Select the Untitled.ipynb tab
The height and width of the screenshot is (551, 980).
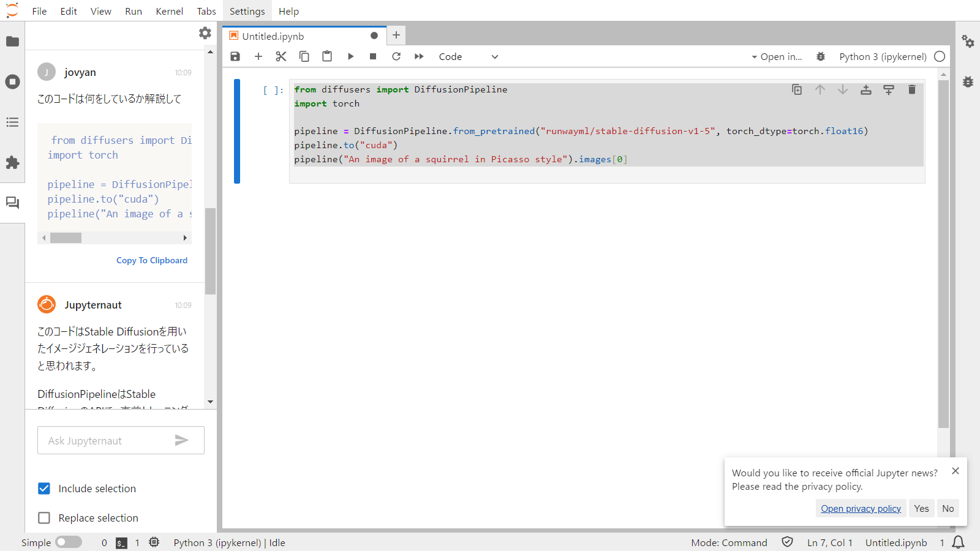pos(273,36)
